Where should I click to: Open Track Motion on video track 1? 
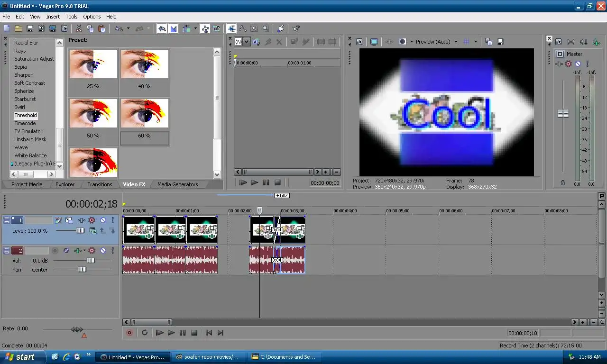[69, 220]
